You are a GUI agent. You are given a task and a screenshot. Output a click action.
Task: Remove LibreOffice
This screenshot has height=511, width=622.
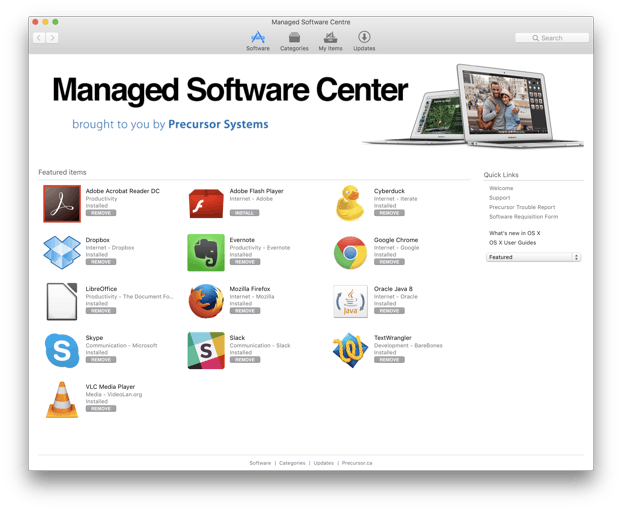[x=101, y=311]
